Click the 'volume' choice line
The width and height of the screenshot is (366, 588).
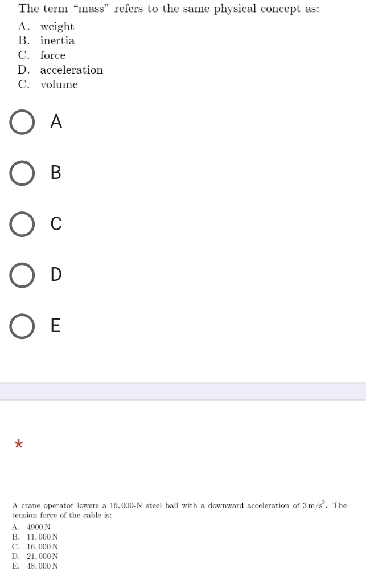48,84
